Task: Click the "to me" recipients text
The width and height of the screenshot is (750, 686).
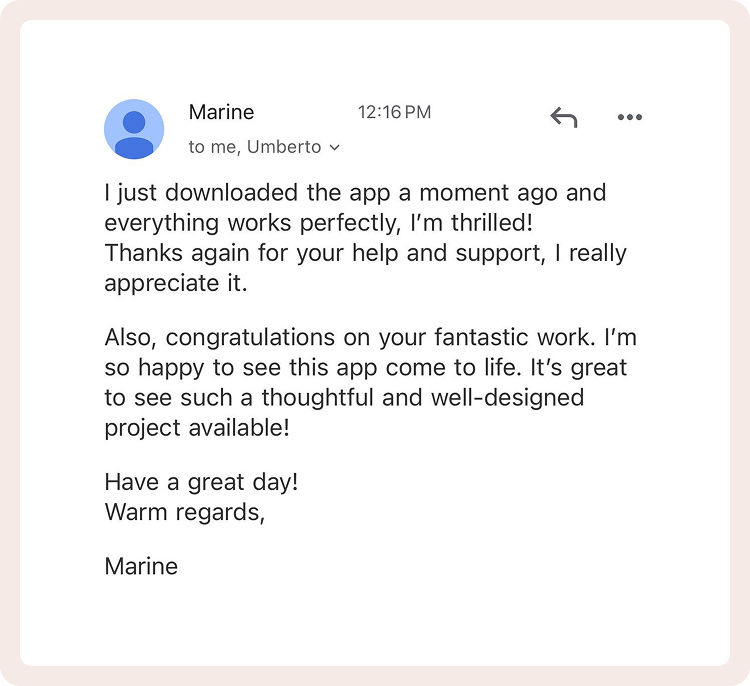Action: [214, 147]
